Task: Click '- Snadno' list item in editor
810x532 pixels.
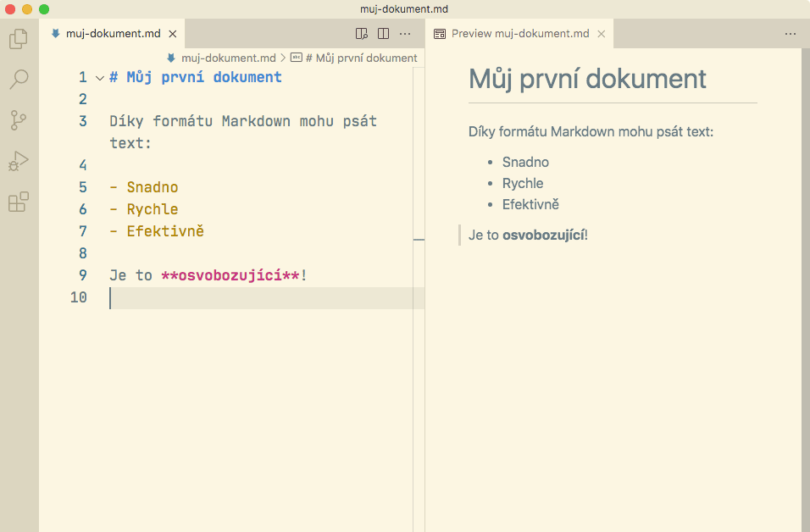Action: (143, 187)
